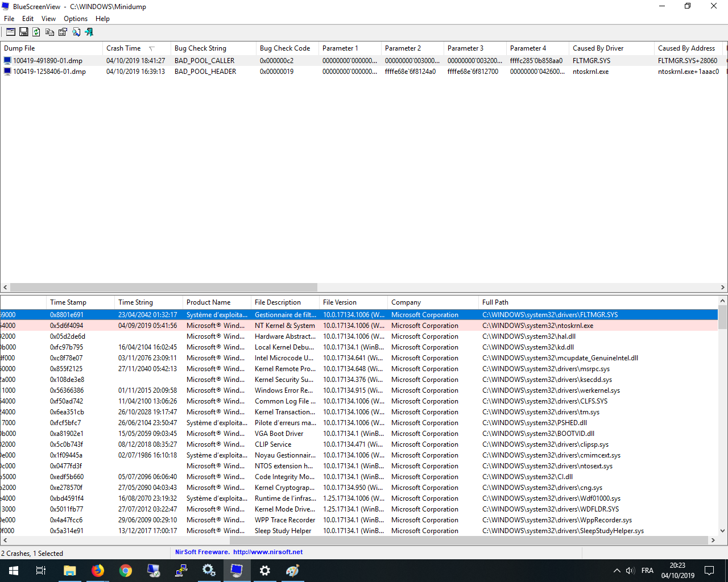The width and height of the screenshot is (728, 582).
Task: Click lower pane vertical scroll down arrow
Action: click(723, 531)
